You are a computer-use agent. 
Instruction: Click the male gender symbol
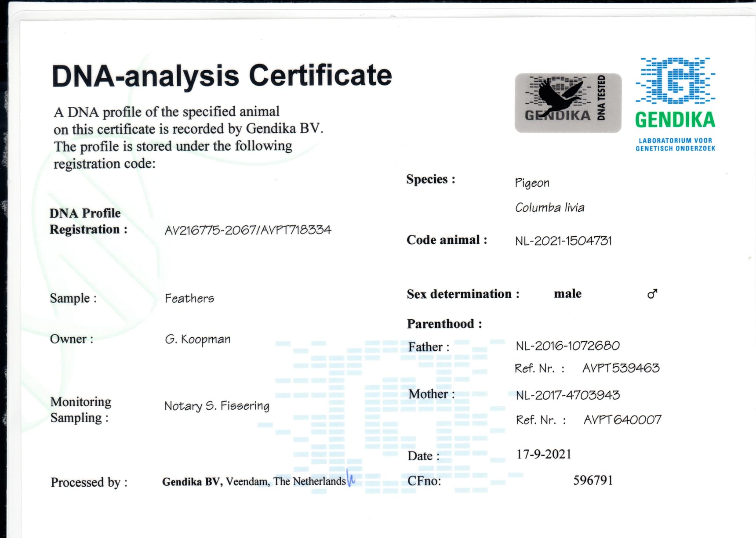652,293
